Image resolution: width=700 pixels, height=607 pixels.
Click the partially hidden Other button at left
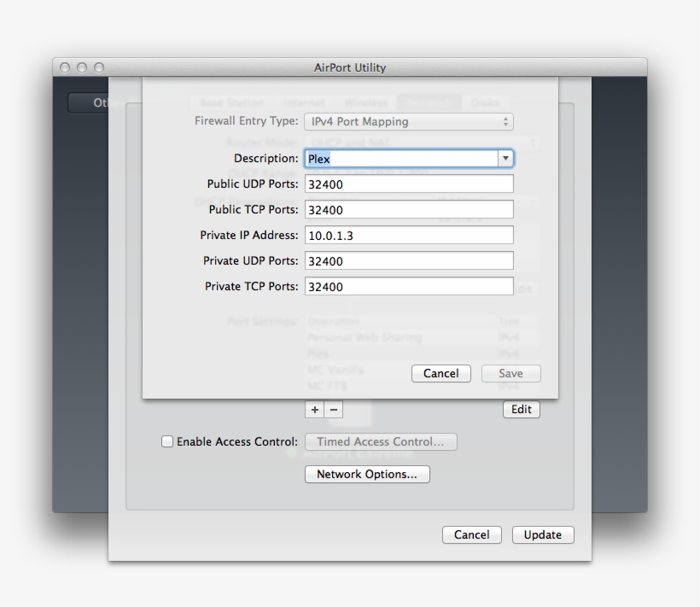88,103
